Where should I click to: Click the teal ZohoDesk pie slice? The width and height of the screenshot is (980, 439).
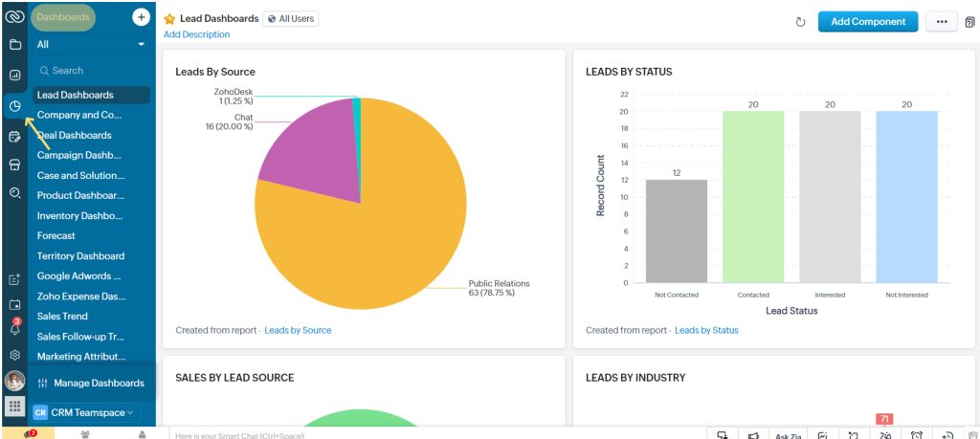tap(358, 125)
